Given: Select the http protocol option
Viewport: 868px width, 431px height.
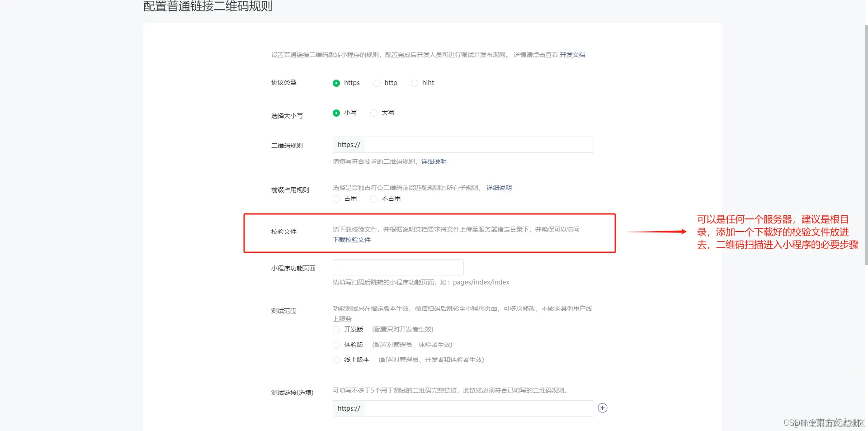Looking at the screenshot, I should point(377,83).
